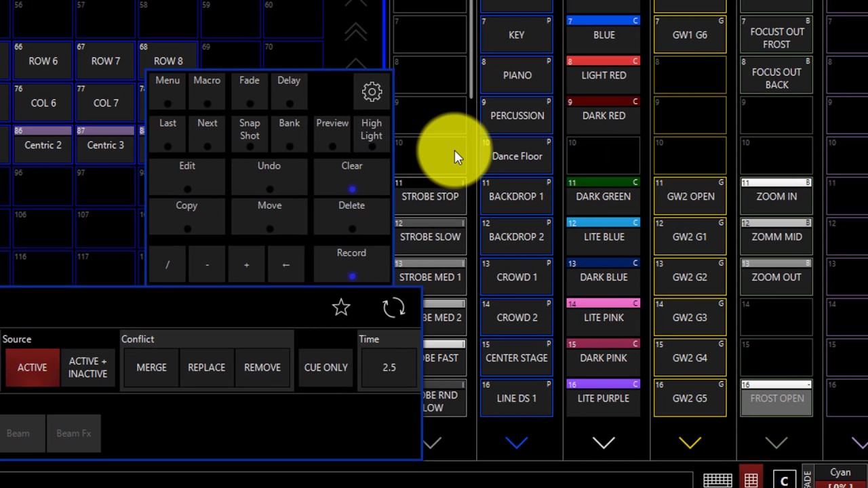Click the boxed C icon
Screen dimensions: 868x488
[x=785, y=481]
